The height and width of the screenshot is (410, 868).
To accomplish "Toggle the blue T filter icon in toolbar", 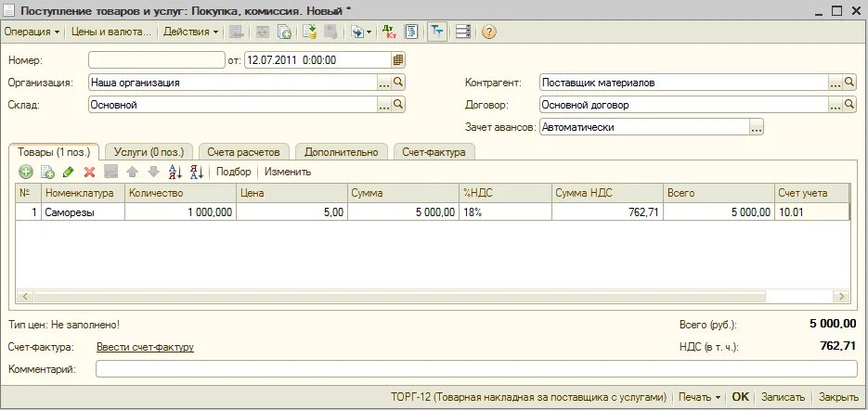I will (x=437, y=32).
